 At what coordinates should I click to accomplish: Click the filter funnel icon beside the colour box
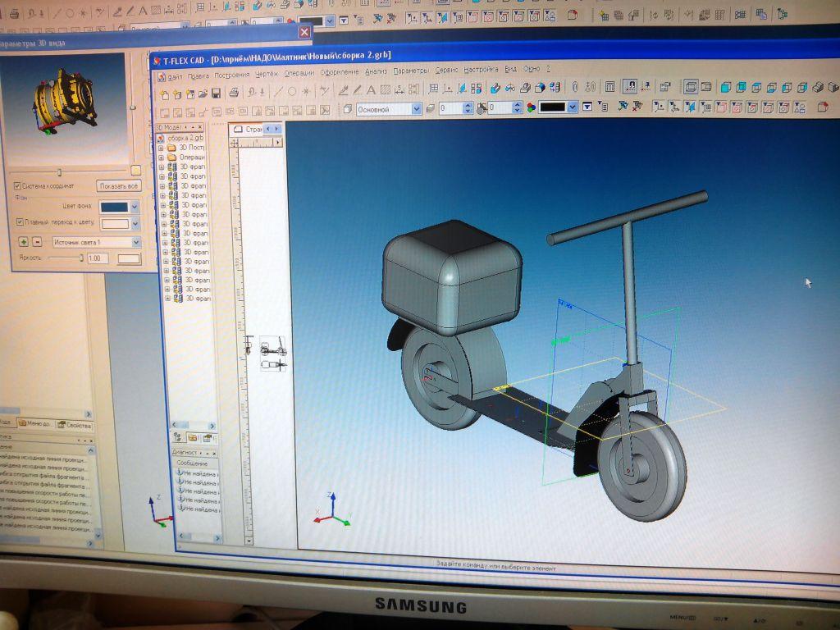[x=587, y=107]
